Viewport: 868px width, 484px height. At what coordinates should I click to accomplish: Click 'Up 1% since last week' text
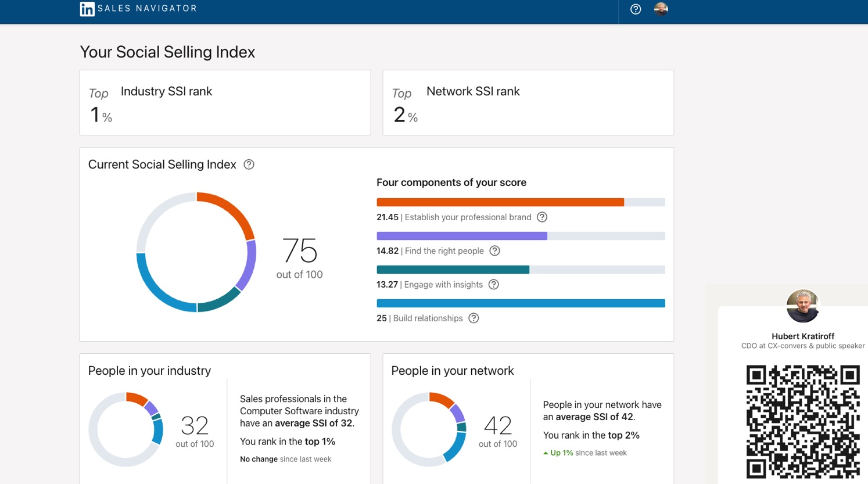[x=585, y=453]
